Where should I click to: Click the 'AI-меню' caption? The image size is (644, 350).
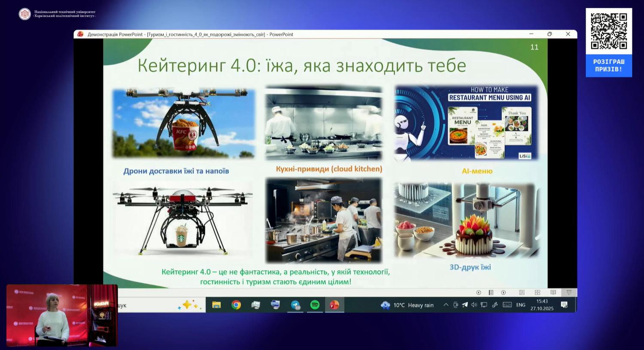point(477,171)
